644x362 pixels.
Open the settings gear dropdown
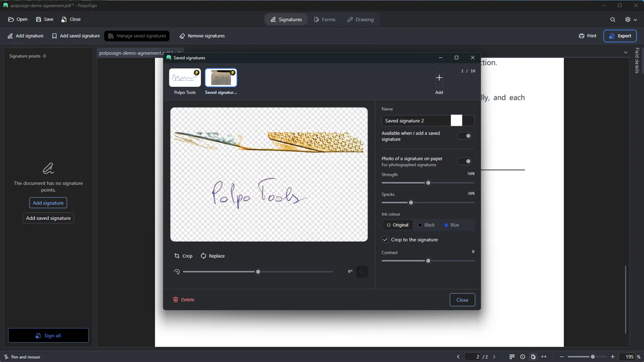click(631, 19)
